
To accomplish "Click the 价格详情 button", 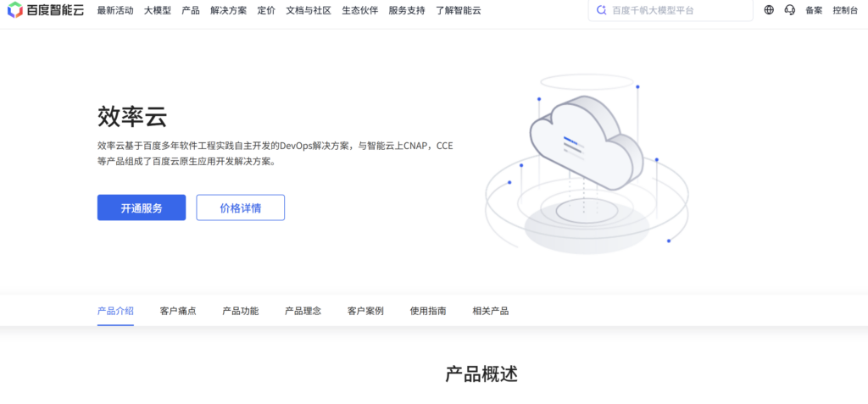I will coord(241,208).
